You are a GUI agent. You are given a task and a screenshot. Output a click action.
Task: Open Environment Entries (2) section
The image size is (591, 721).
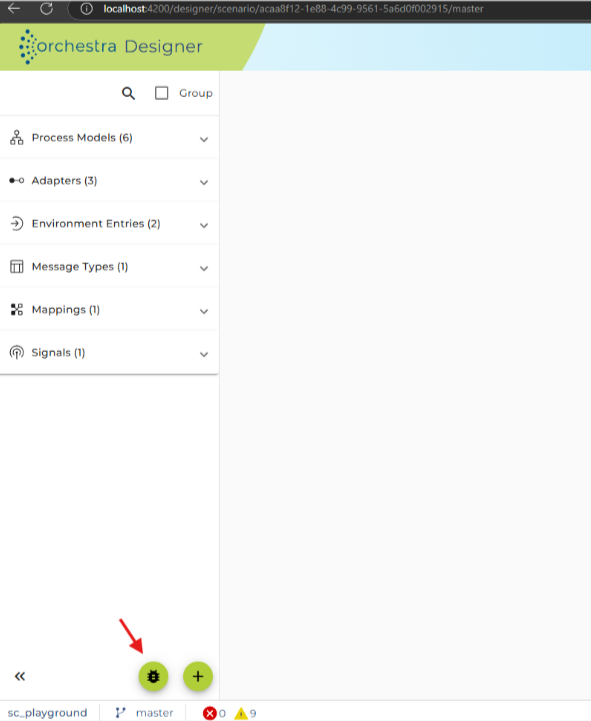[109, 224]
